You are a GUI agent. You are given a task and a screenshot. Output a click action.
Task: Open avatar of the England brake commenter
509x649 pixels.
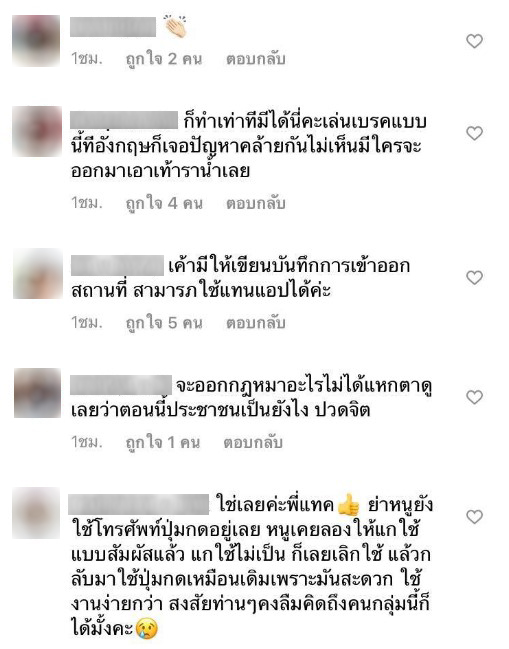(x=37, y=131)
